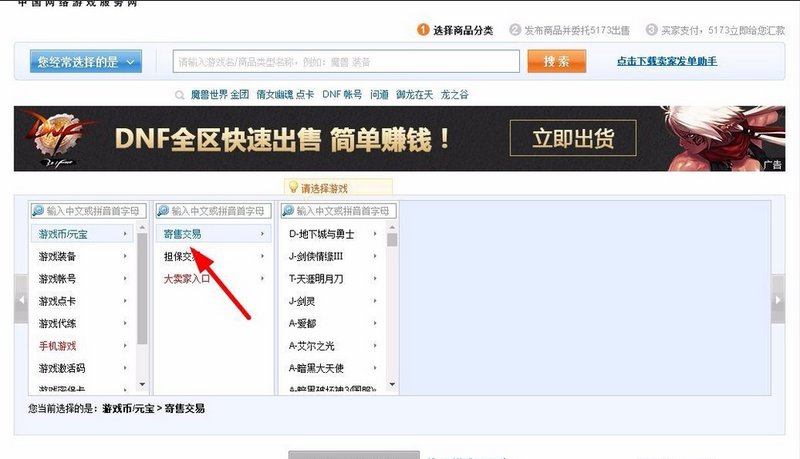
Task: Expand arrow next to 大卖家入口
Action: point(262,278)
